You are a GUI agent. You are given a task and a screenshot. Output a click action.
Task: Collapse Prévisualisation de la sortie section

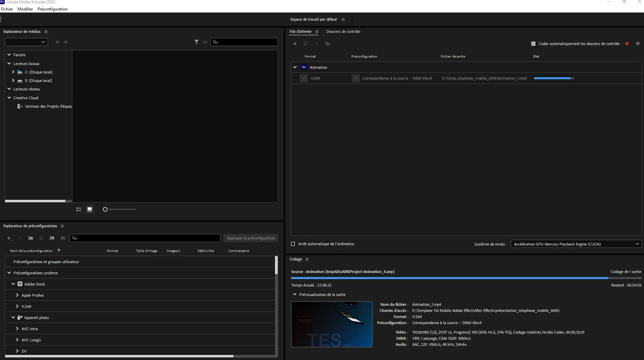tap(295, 294)
